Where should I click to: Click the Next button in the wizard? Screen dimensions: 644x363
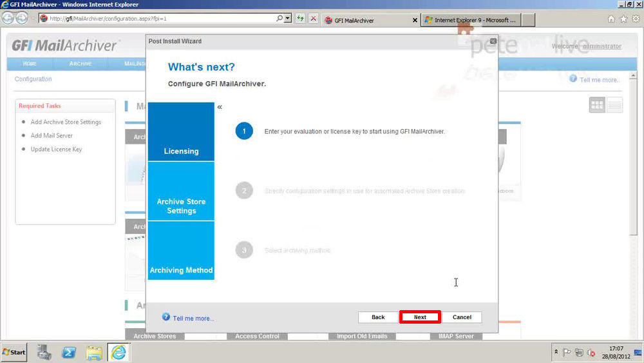point(420,317)
